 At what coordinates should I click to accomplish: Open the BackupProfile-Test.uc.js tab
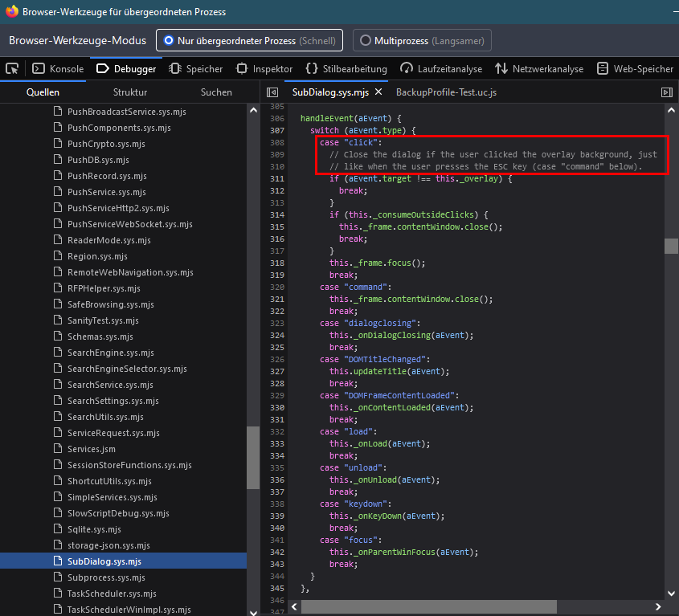point(446,92)
